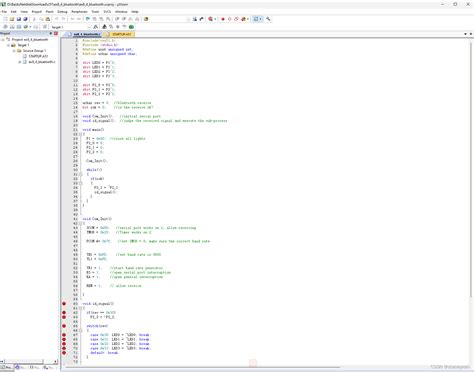Open the Flash menu
The width and height of the screenshot is (474, 372).
[x=50, y=12]
